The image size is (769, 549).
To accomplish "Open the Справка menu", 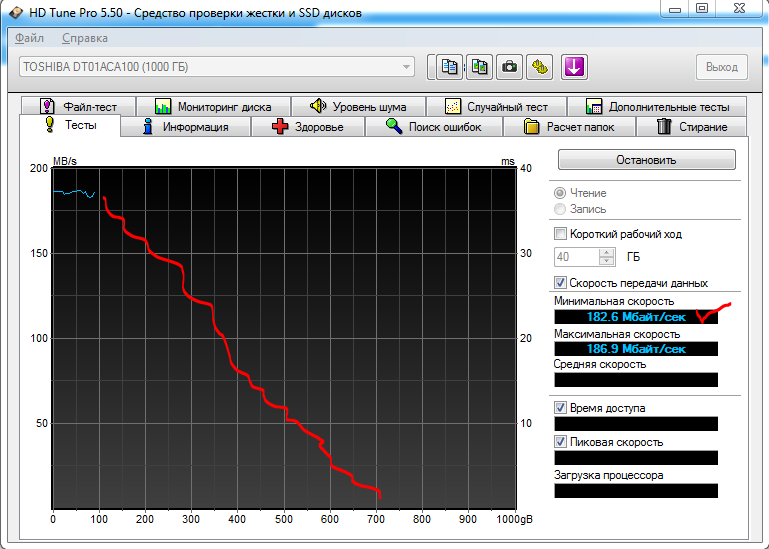I will [85, 38].
